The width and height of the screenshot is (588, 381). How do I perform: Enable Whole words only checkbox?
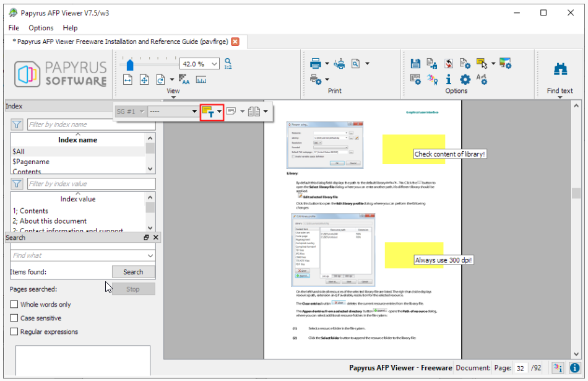pyautogui.click(x=14, y=304)
